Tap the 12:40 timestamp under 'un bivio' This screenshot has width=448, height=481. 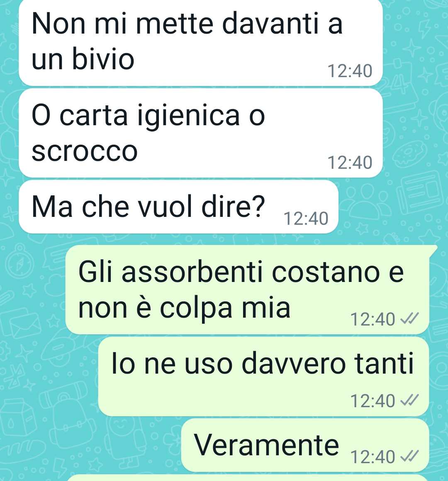(x=350, y=71)
